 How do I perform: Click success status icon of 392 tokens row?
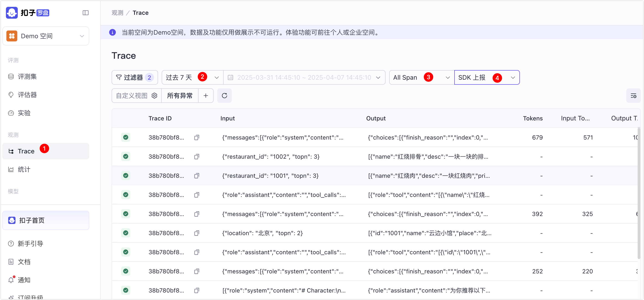(126, 214)
